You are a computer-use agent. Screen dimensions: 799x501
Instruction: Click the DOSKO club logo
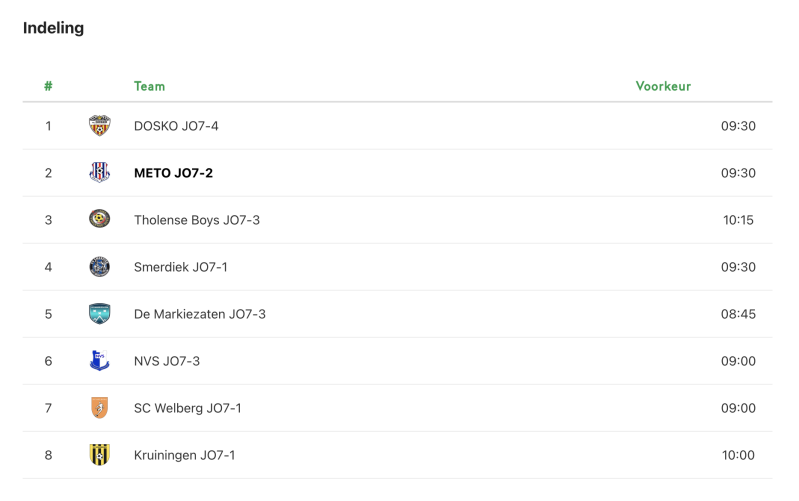pyautogui.click(x=99, y=126)
